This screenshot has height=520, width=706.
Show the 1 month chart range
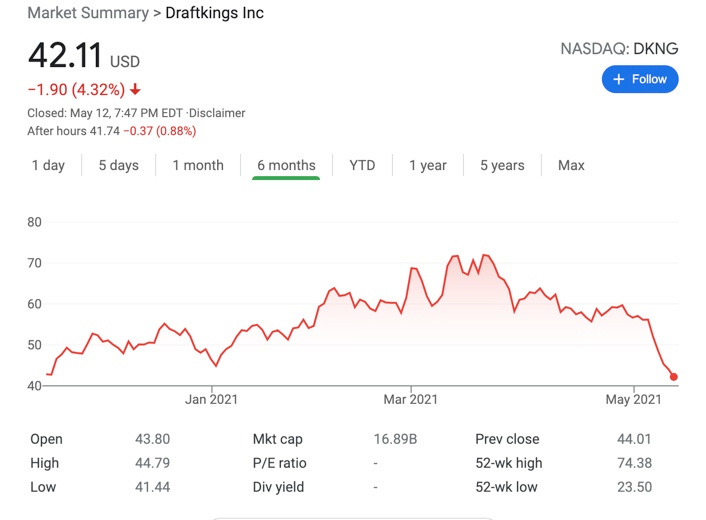pos(198,165)
